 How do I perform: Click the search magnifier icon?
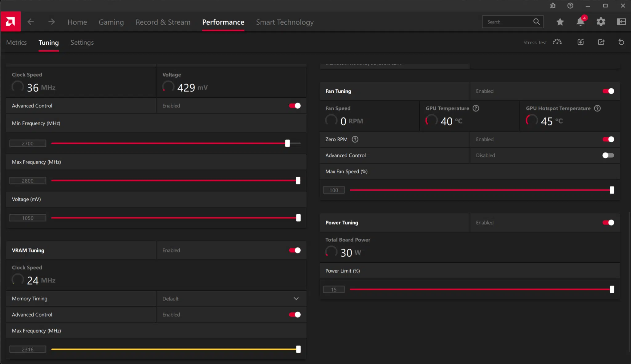click(x=536, y=22)
